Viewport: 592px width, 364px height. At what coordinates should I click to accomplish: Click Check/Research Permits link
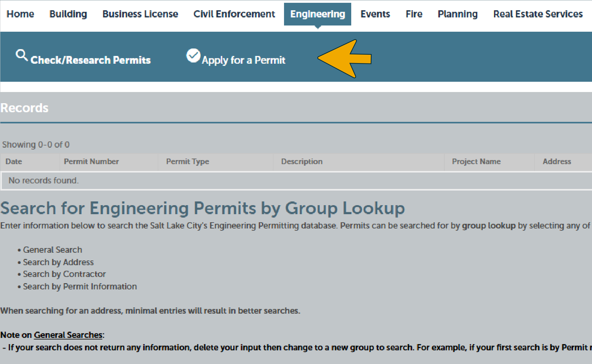91,60
